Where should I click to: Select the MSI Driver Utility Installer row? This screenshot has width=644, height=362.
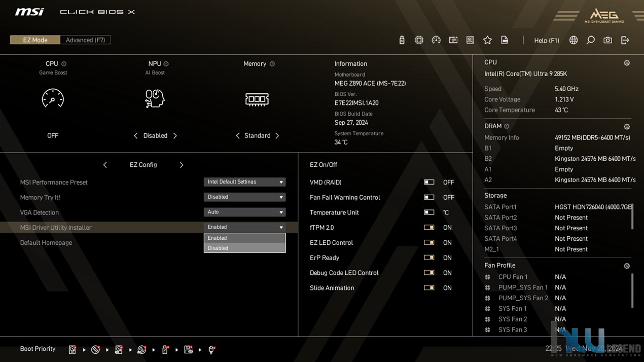pos(149,228)
